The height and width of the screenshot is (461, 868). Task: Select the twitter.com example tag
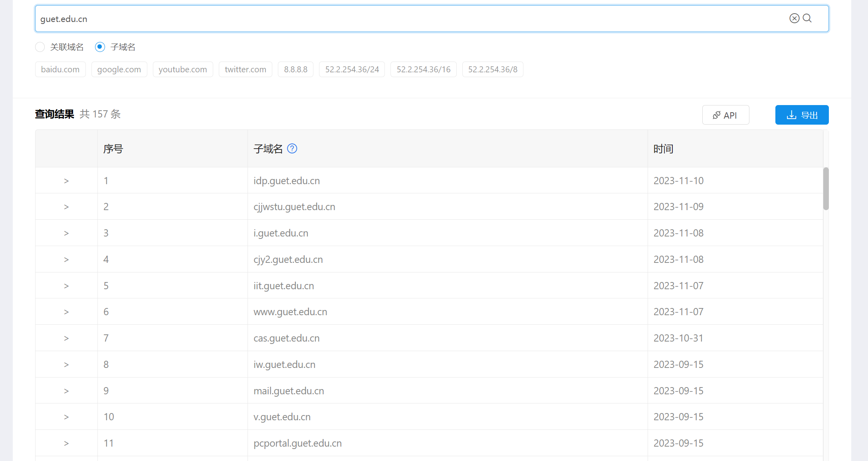(x=245, y=70)
